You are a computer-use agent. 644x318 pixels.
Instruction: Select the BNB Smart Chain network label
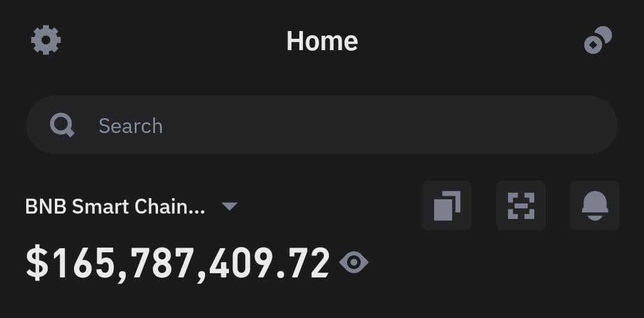tap(115, 206)
